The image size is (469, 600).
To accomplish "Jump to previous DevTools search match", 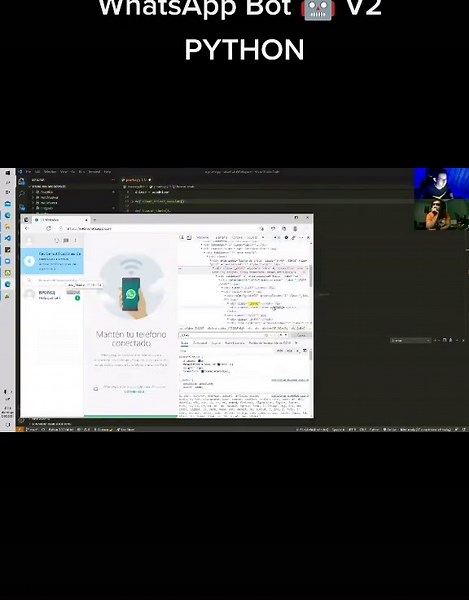I will (x=280, y=335).
